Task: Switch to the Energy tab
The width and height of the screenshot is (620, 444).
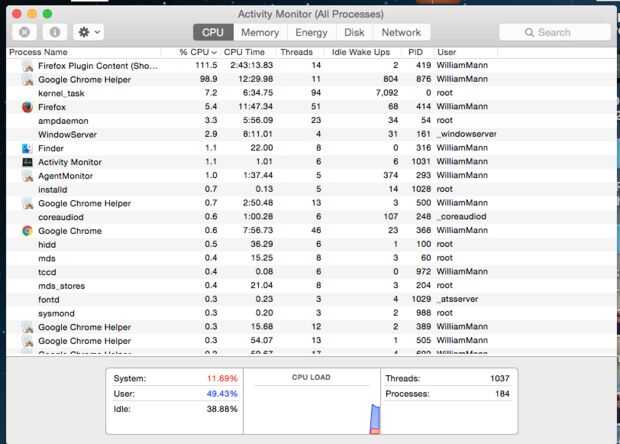Action: tap(311, 32)
